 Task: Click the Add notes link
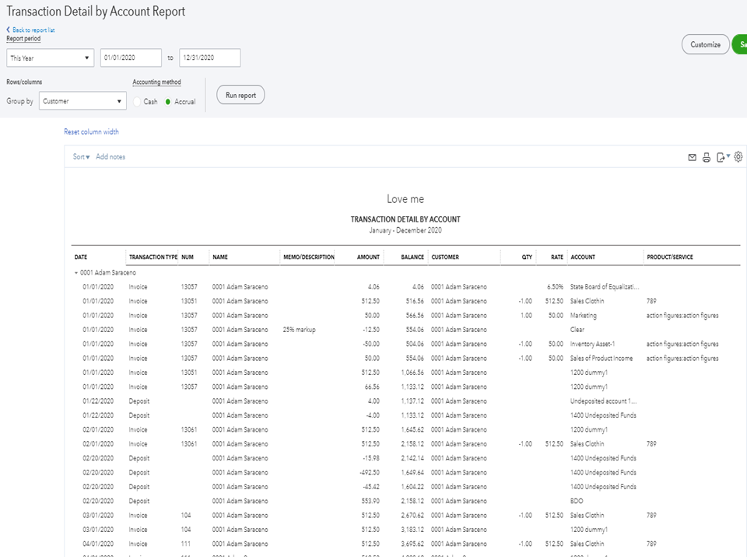110,157
